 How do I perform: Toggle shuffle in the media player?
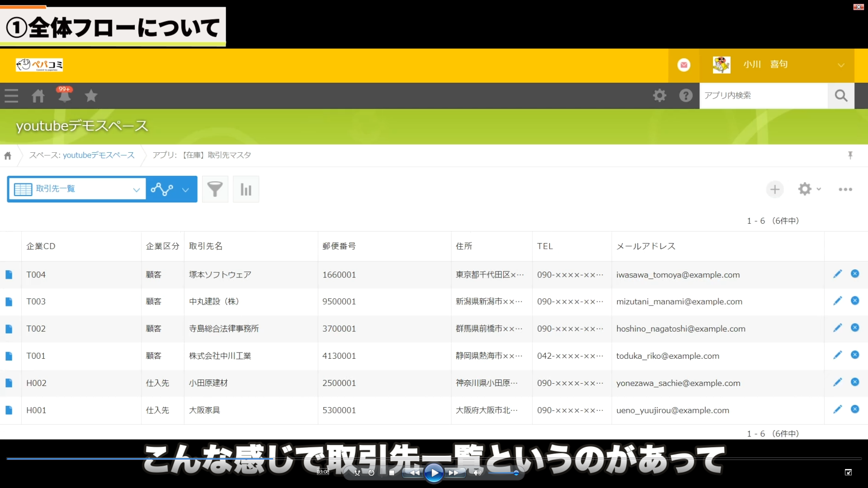click(x=357, y=473)
